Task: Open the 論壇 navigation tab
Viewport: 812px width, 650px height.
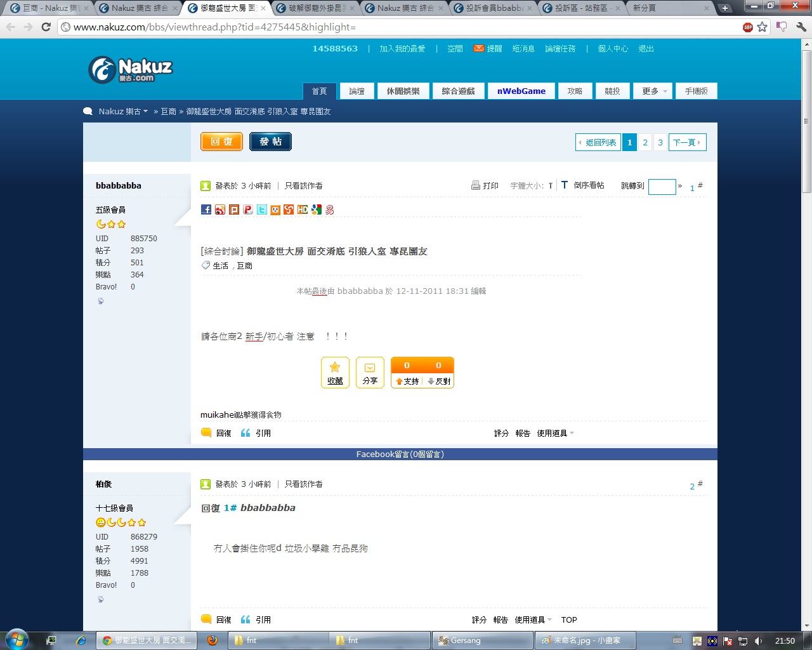Action: (x=357, y=91)
